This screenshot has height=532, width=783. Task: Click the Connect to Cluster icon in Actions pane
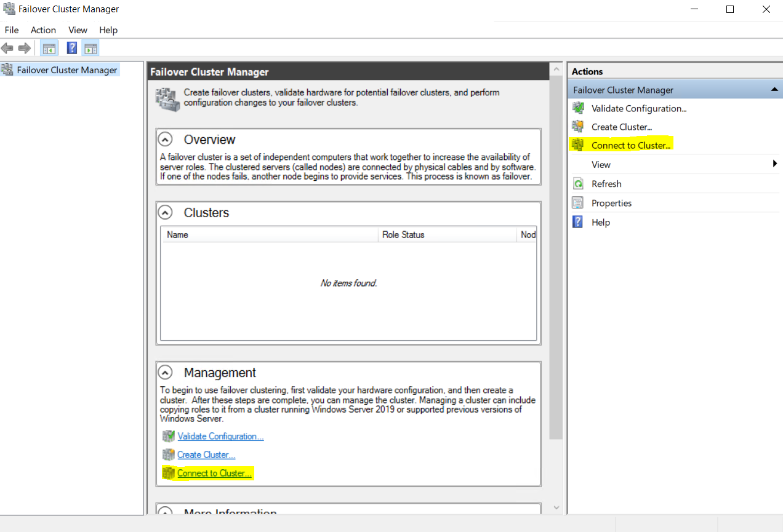coord(578,145)
